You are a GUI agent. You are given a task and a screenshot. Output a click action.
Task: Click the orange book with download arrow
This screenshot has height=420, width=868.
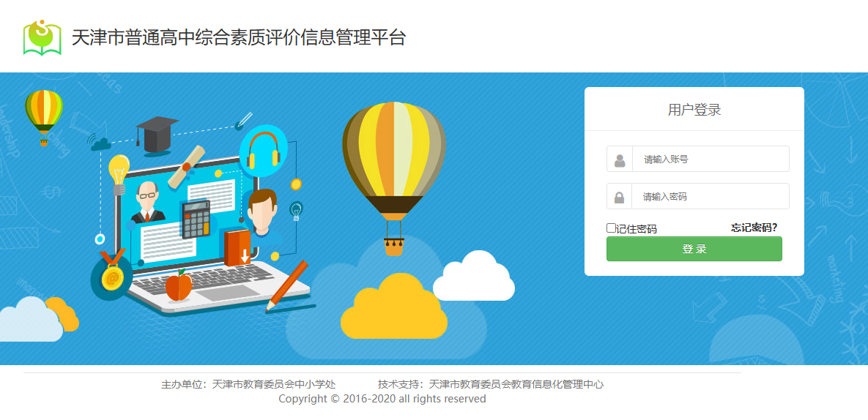pyautogui.click(x=237, y=247)
